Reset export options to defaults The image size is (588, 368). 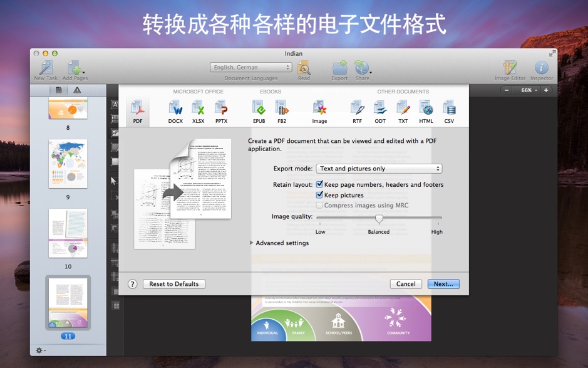pos(174,283)
